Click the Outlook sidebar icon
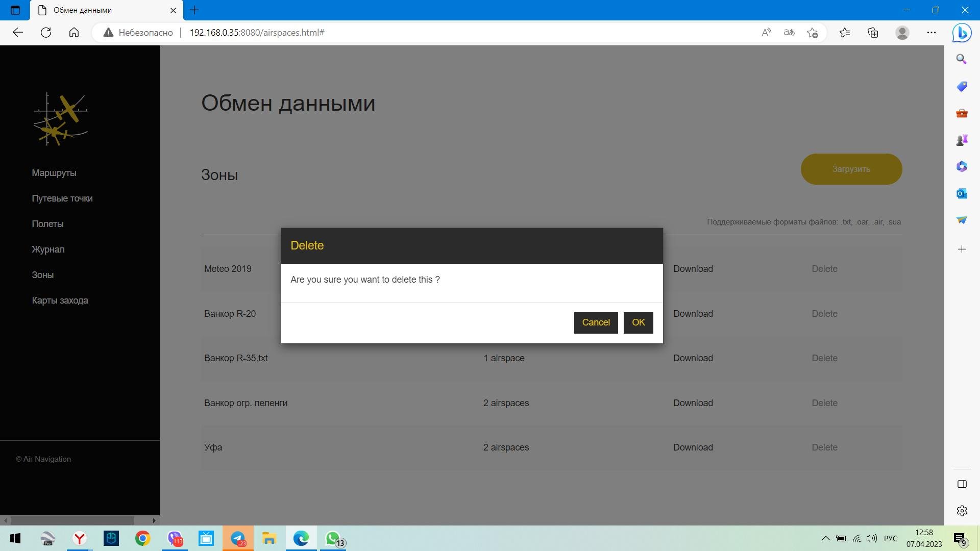The height and width of the screenshot is (551, 980). tap(962, 194)
